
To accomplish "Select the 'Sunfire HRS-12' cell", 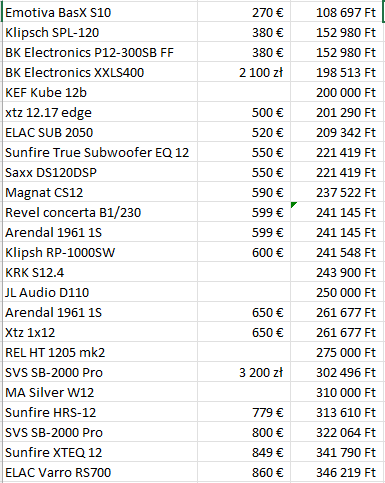I will pyautogui.click(x=100, y=412).
